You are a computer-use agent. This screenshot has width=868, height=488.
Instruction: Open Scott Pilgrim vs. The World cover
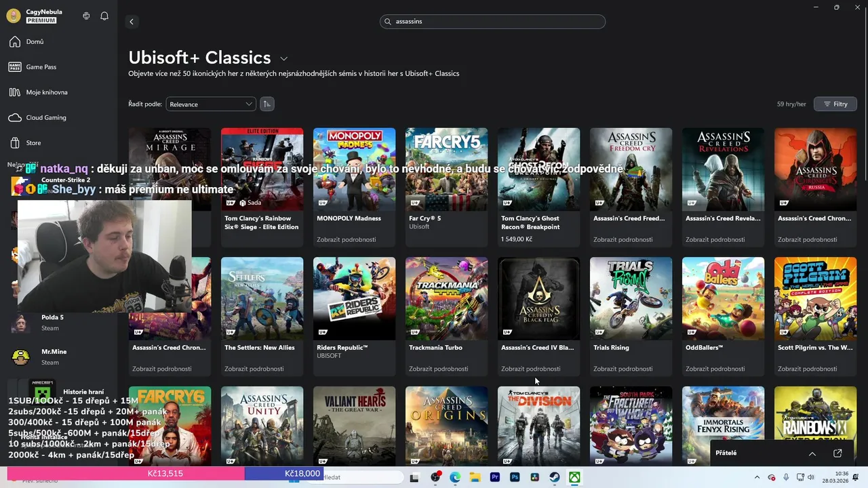tap(815, 298)
